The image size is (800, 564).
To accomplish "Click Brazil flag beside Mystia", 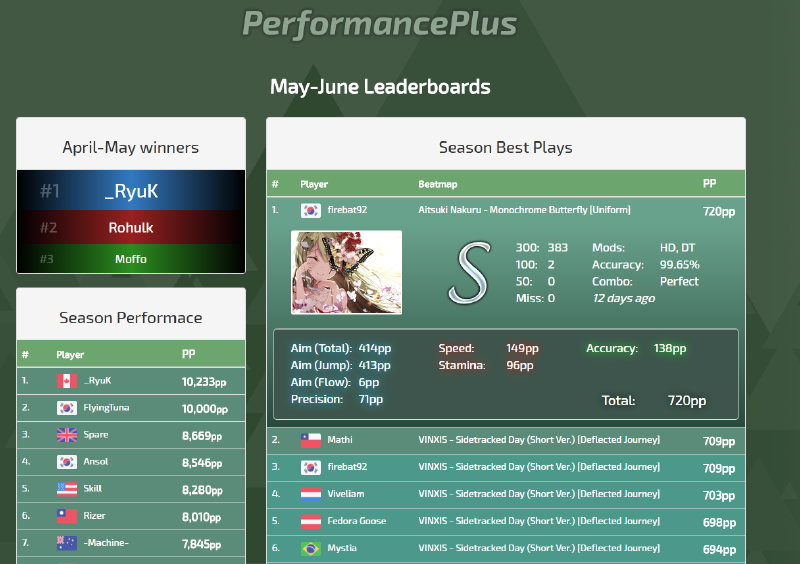I will click(311, 548).
